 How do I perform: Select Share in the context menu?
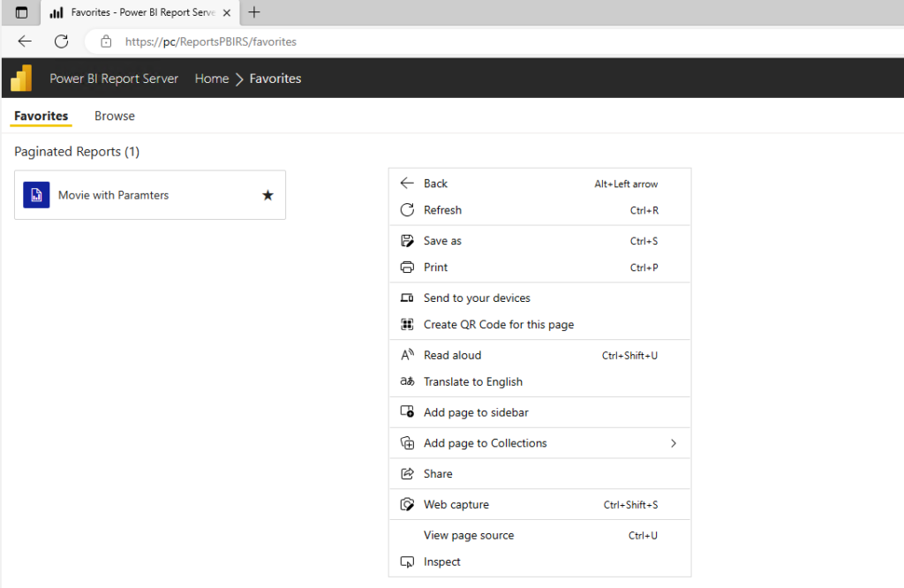tap(539, 474)
